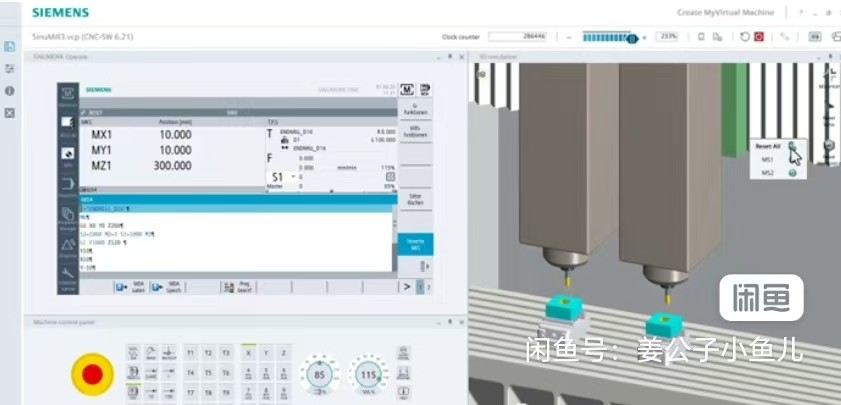
Task: Select the G1 F1000 Z120 program line
Action: point(103,242)
